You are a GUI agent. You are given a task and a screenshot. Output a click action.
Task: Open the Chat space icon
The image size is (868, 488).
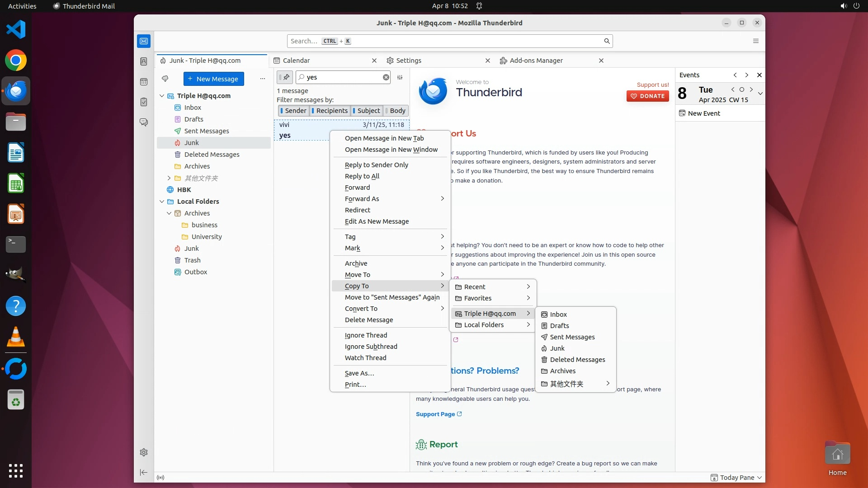[x=144, y=122]
